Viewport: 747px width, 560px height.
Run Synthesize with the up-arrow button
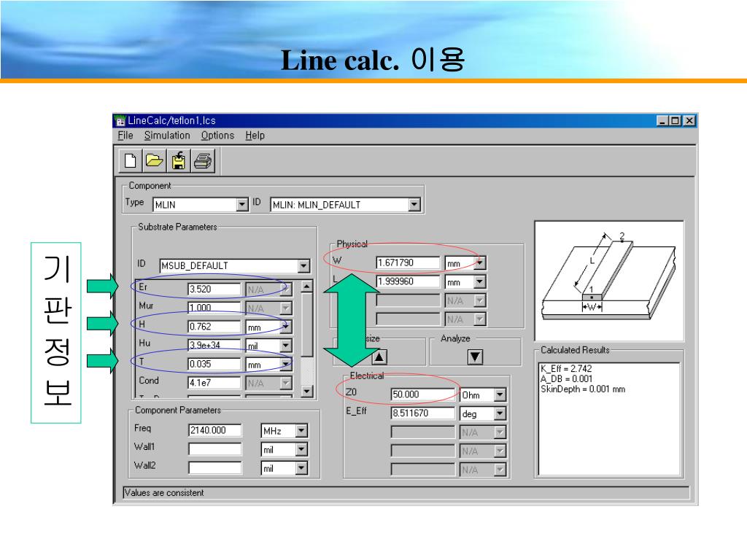point(379,357)
